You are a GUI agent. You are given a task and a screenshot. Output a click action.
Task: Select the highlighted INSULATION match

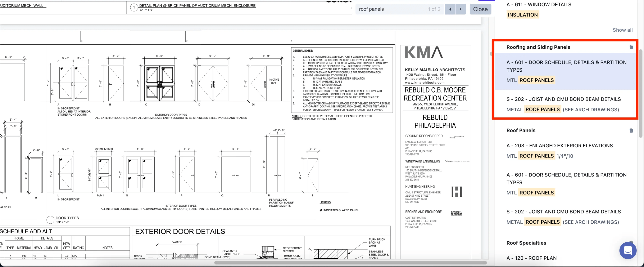tap(523, 15)
